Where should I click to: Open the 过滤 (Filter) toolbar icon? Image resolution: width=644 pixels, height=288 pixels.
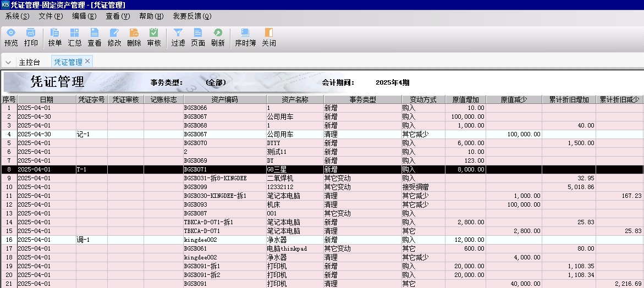tap(178, 37)
